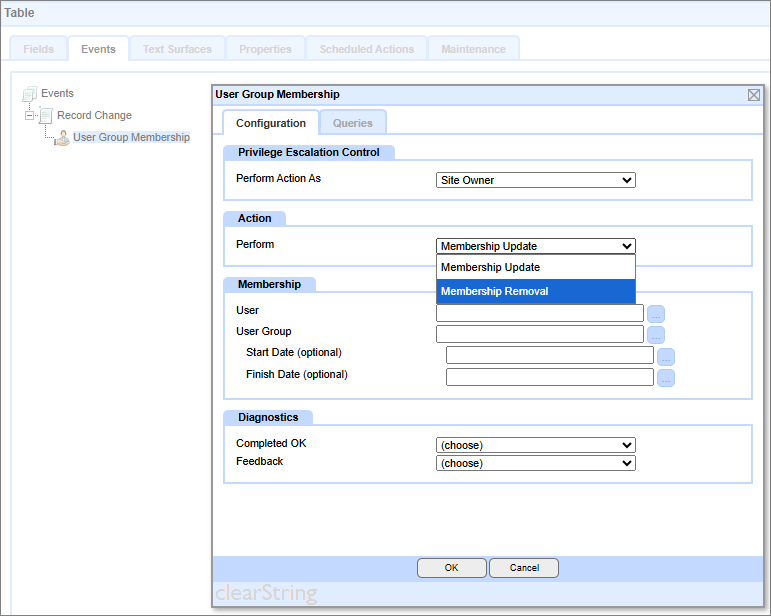
Task: Click the Events root tree icon
Action: point(30,94)
